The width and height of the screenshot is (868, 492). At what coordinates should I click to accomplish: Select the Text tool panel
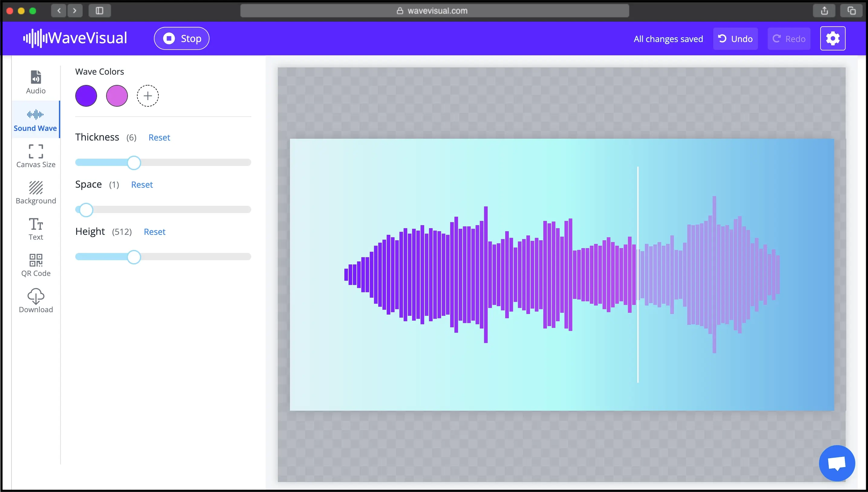[35, 229]
